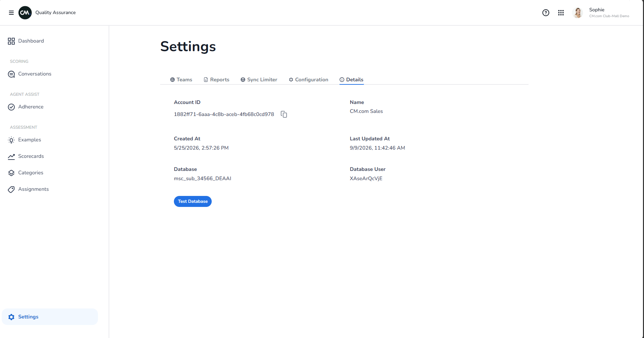The height and width of the screenshot is (338, 644).
Task: Click the Assignments tag icon
Action: point(11,189)
